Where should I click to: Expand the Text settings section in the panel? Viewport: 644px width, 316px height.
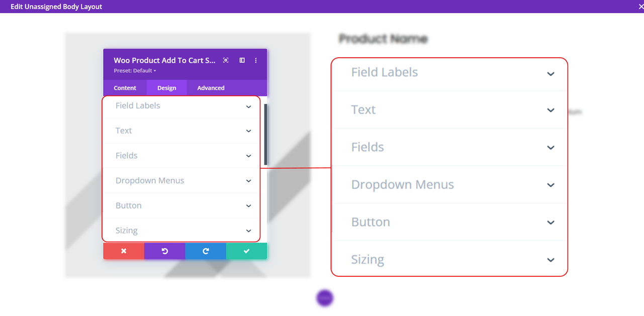point(181,131)
